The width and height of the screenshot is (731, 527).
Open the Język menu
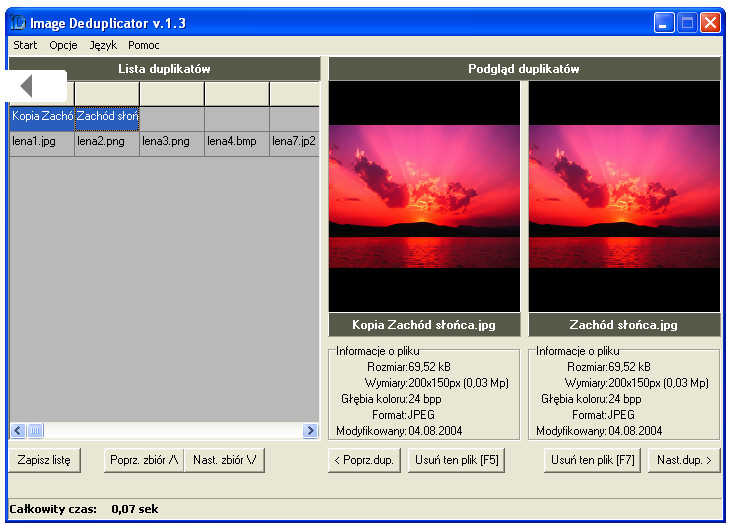click(103, 45)
